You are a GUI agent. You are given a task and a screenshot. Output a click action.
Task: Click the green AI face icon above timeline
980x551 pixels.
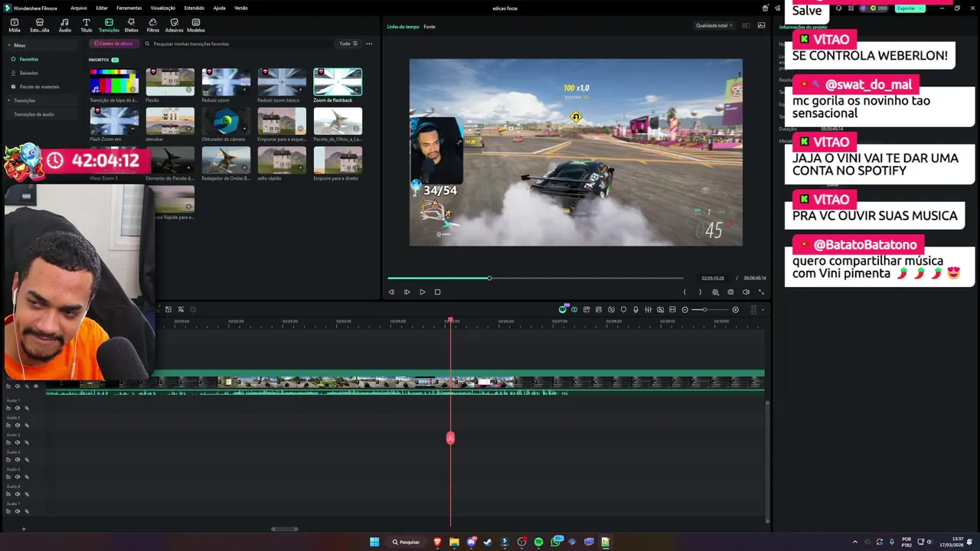click(563, 309)
